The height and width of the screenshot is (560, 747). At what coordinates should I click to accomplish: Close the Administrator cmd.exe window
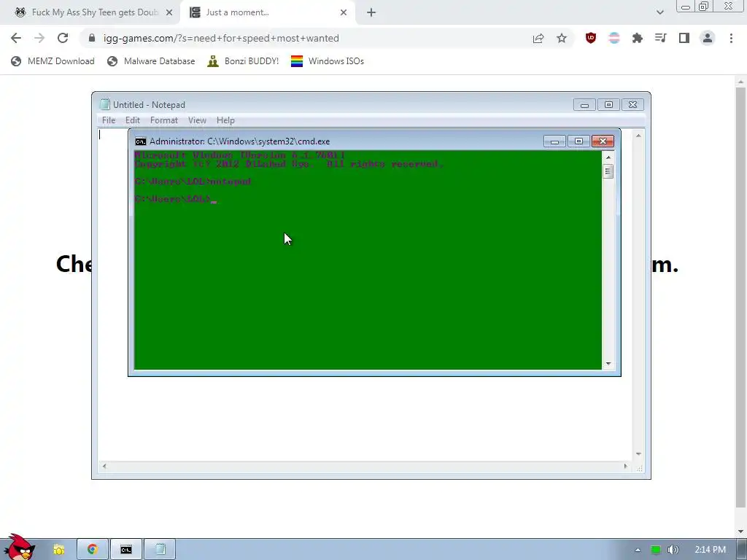coord(603,141)
